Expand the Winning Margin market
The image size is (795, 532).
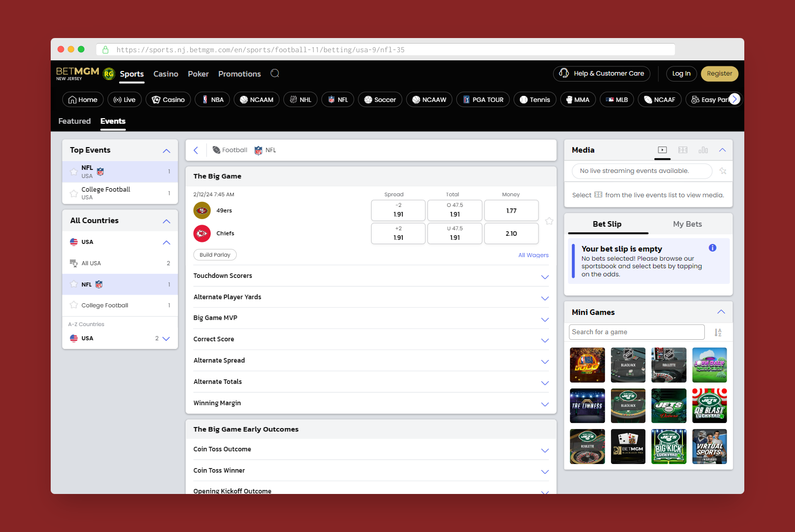(371, 403)
